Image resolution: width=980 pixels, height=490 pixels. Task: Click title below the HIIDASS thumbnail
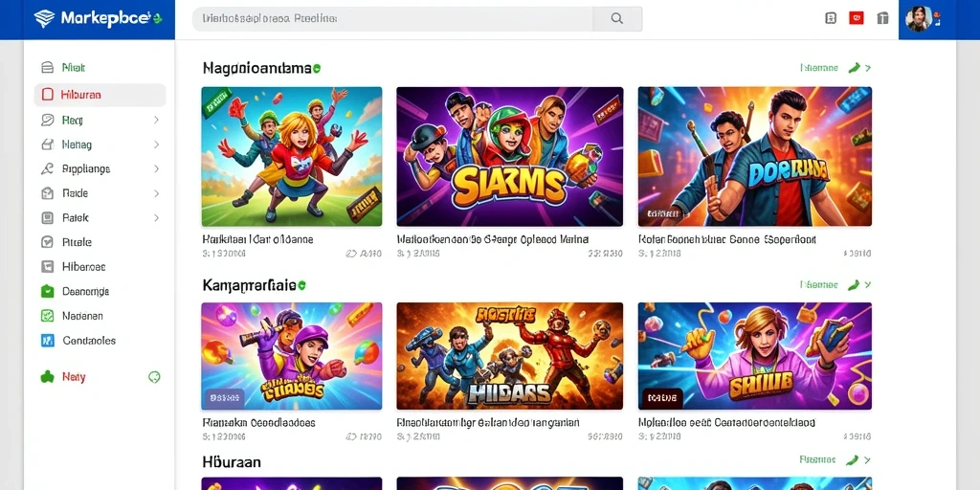tap(488, 422)
